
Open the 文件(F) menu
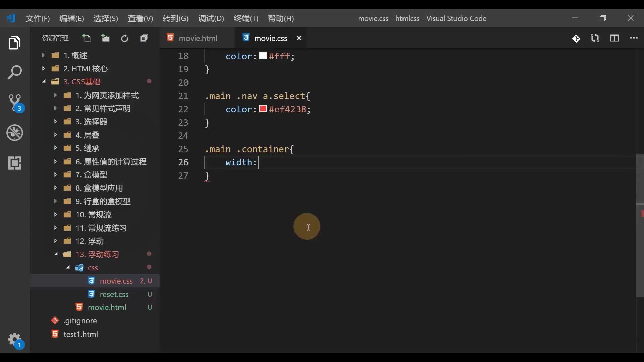(38, 18)
